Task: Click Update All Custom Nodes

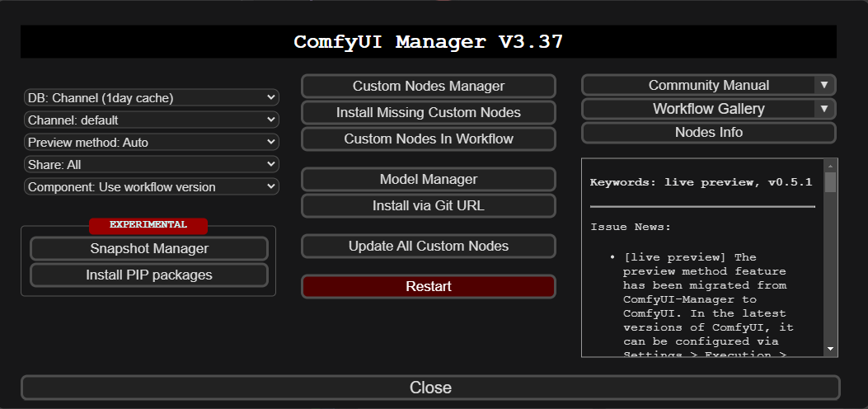Action: click(x=429, y=247)
